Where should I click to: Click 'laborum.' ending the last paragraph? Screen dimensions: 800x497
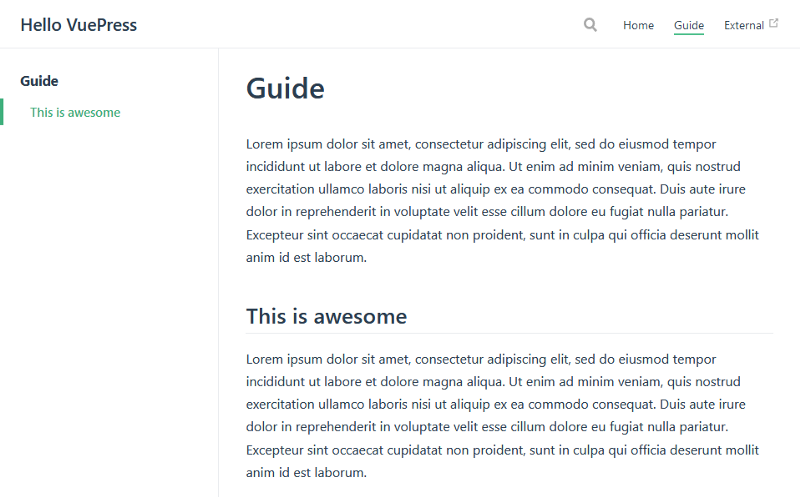pos(339,473)
